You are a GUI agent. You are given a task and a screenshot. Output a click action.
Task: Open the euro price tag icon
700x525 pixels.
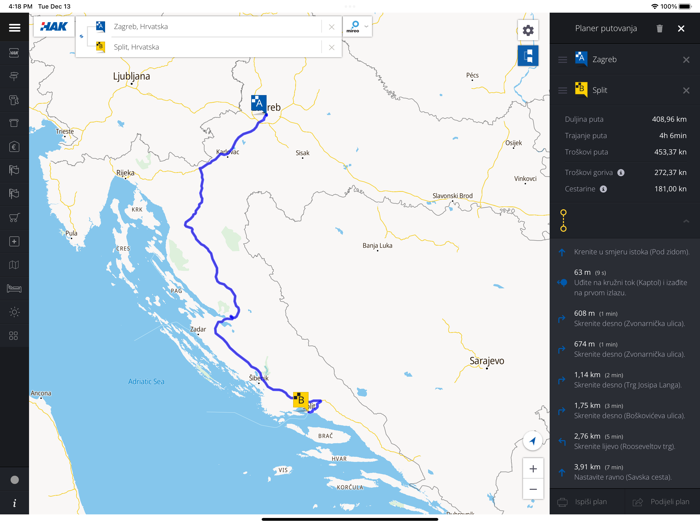point(14,147)
